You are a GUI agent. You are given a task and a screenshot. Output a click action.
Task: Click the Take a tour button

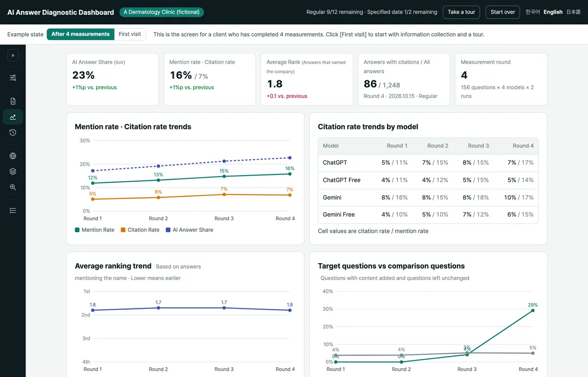point(461,12)
